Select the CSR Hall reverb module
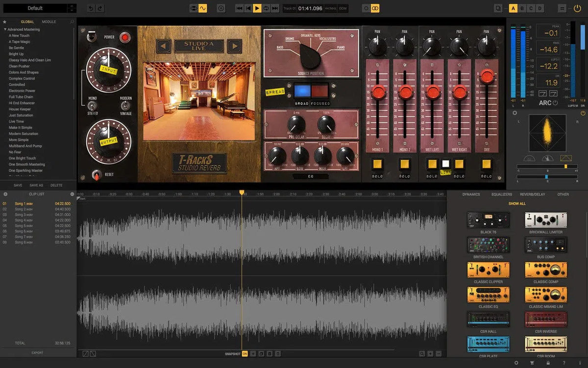Image resolution: width=588 pixels, height=368 pixels. pos(488,319)
